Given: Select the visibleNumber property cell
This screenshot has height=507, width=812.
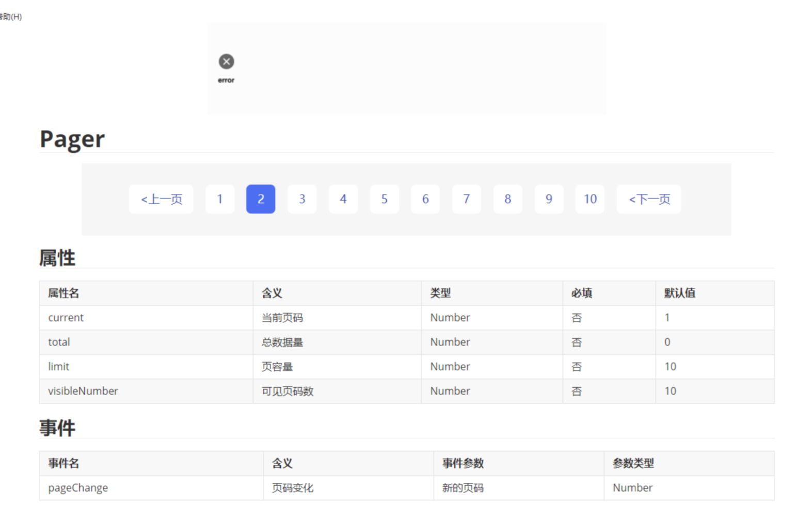Looking at the screenshot, I should pyautogui.click(x=146, y=391).
